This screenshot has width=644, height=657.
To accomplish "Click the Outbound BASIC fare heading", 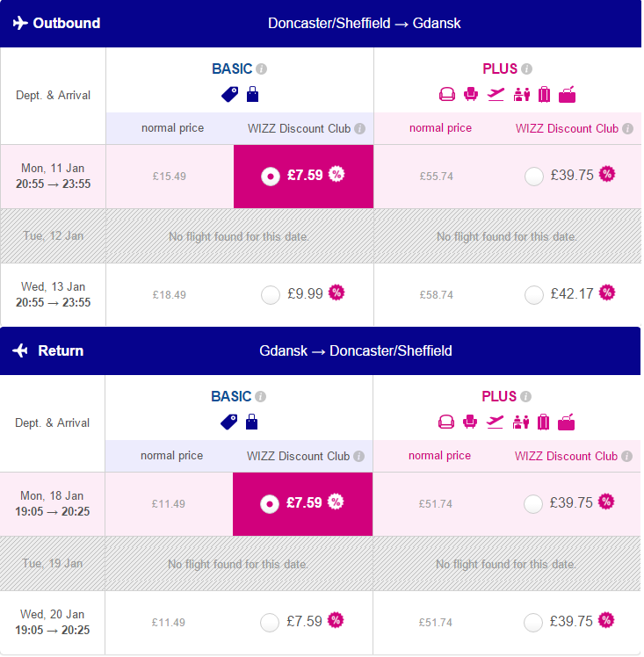I will click(x=232, y=69).
